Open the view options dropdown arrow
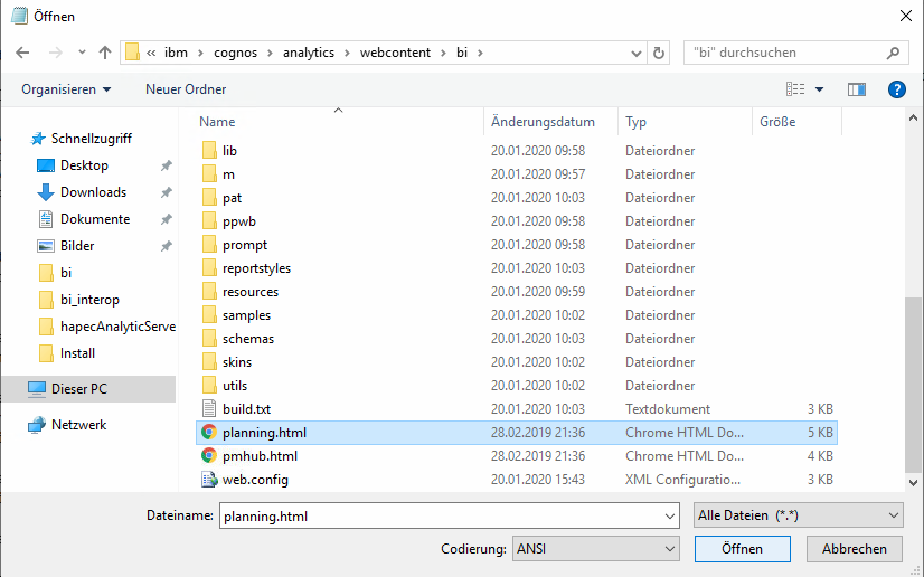The image size is (924, 577). pos(819,89)
